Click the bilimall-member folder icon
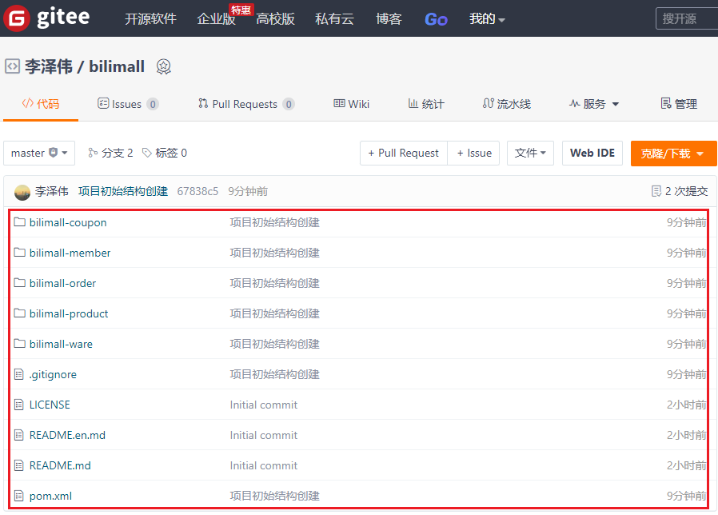This screenshot has width=718, height=515. click(x=19, y=253)
